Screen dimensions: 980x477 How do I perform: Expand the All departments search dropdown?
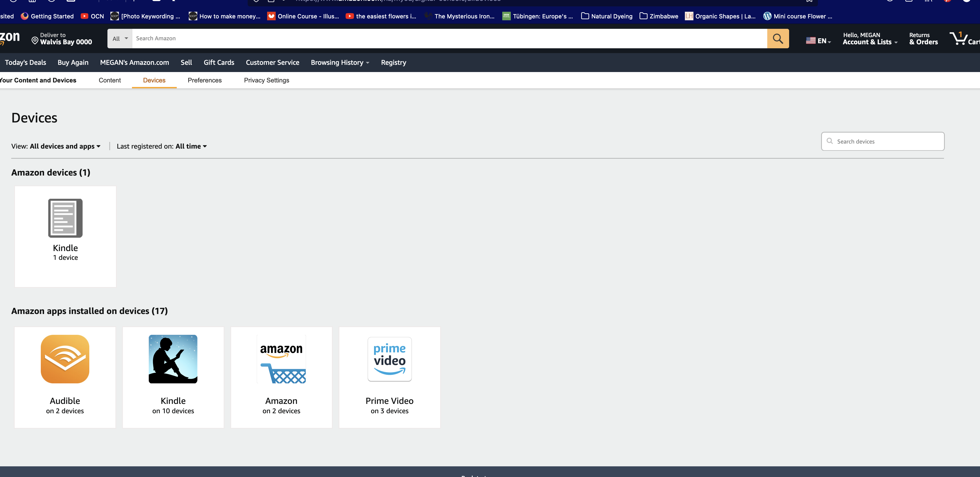(x=120, y=38)
